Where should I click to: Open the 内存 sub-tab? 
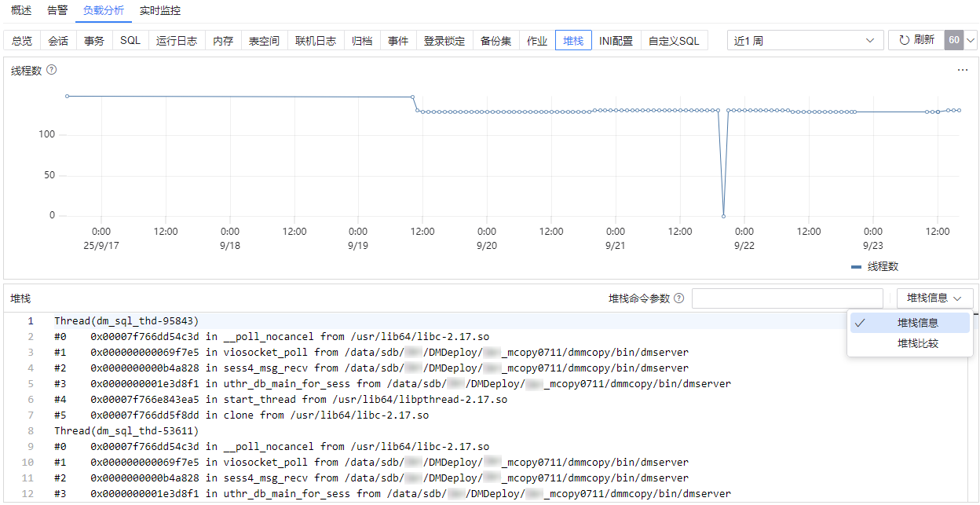(x=223, y=41)
